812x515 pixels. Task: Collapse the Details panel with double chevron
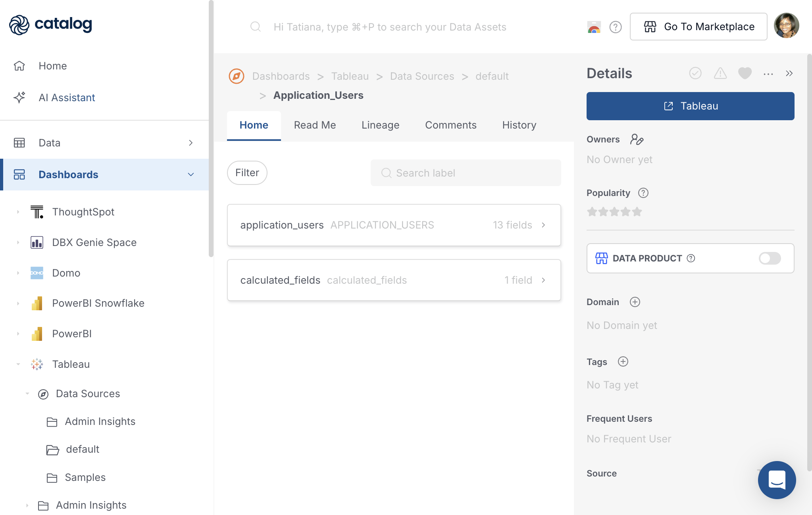789,73
